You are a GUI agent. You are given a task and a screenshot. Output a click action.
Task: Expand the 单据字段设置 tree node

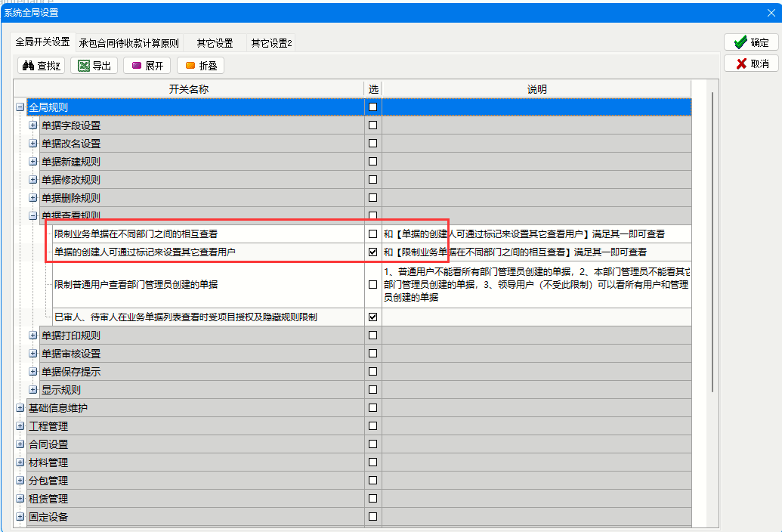(33, 125)
